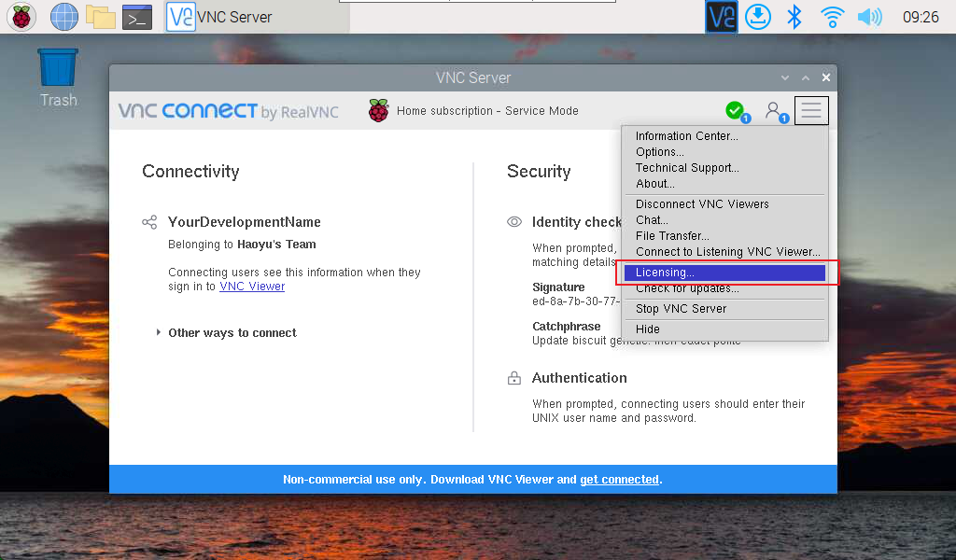
Task: Open Chat... from the menu
Action: [x=724, y=220]
